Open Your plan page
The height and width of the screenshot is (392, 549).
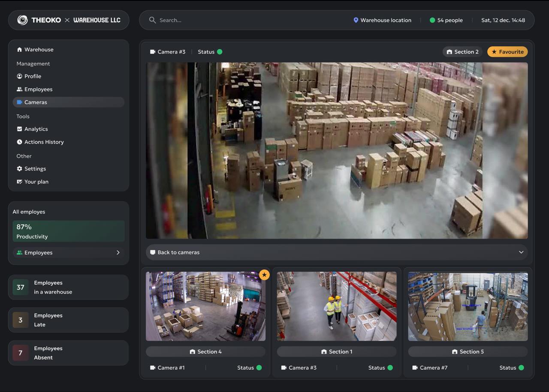tap(69, 182)
